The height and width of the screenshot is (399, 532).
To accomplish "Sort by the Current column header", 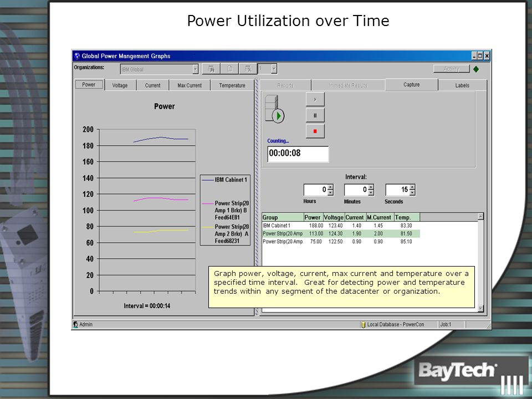I will point(355,217).
